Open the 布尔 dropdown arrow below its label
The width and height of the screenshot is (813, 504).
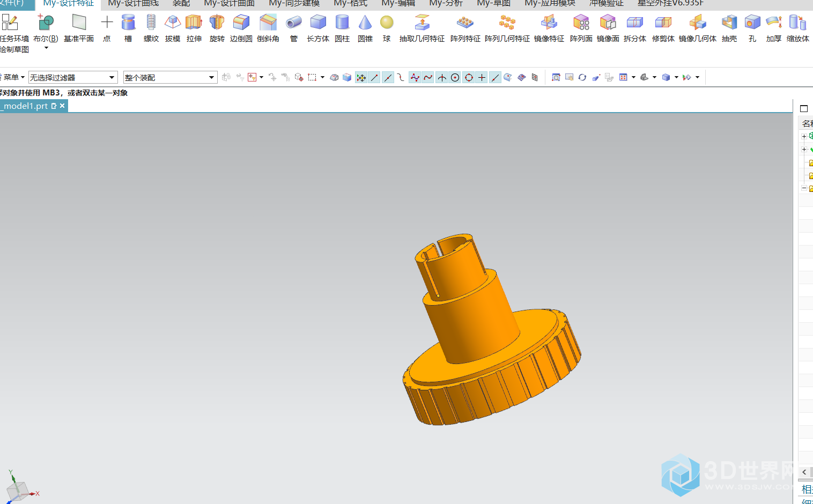pyautogui.click(x=46, y=48)
